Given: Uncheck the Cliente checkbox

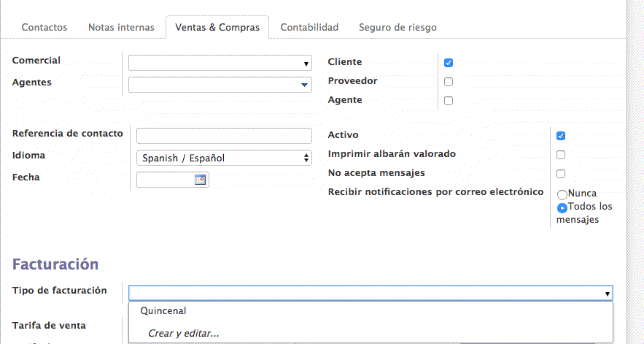Looking at the screenshot, I should point(449,63).
